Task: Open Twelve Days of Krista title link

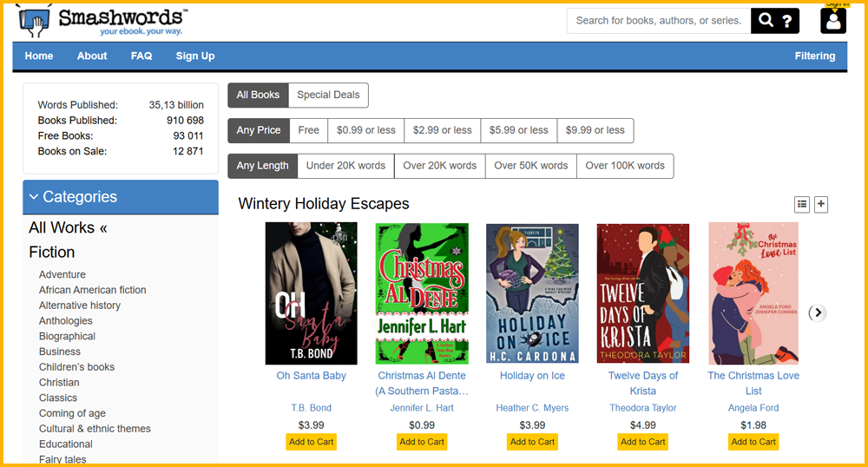Action: click(x=642, y=384)
